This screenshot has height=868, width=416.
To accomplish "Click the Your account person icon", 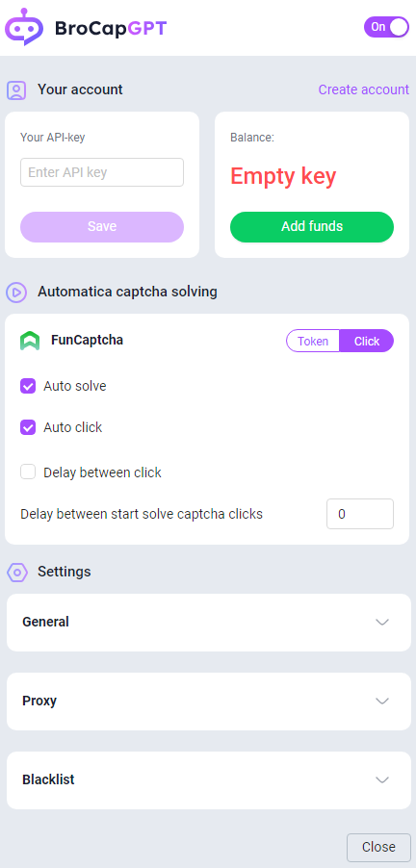I will coord(16,89).
